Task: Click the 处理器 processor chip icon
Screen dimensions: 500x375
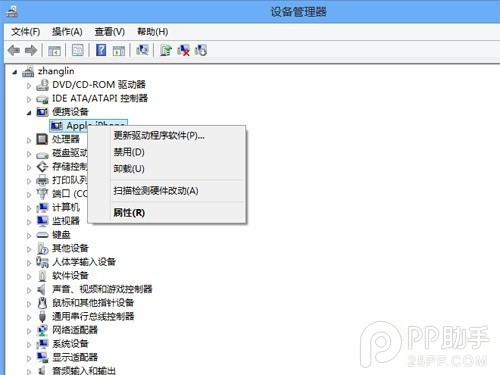Action: pyautogui.click(x=42, y=139)
